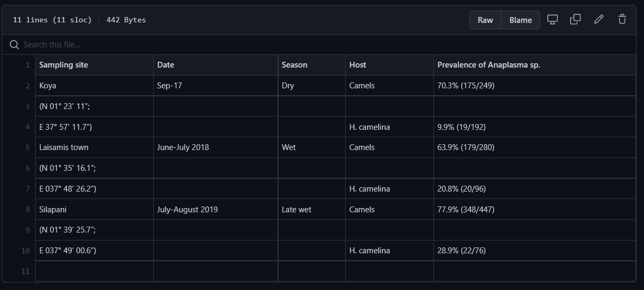Image resolution: width=644 pixels, height=290 pixels.
Task: Open the Blame view
Action: tap(521, 20)
